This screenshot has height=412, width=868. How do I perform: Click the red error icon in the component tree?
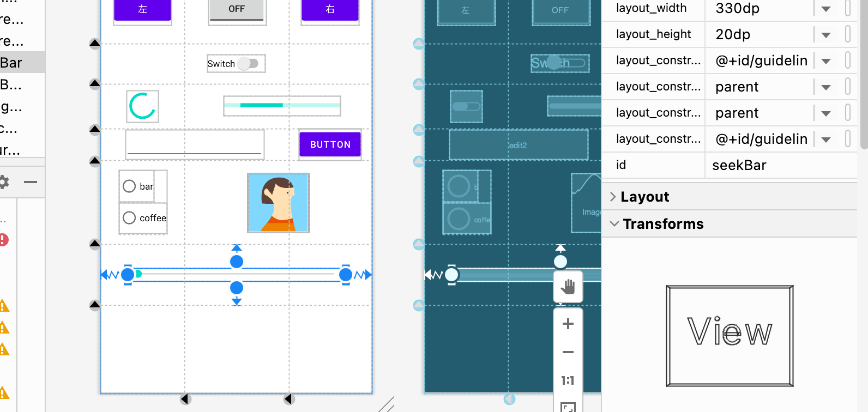coord(3,239)
